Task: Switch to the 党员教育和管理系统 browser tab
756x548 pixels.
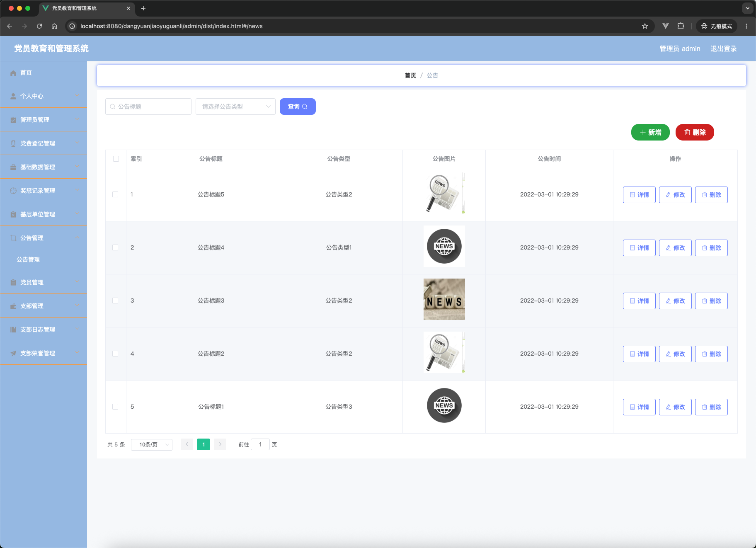Action: tap(87, 8)
